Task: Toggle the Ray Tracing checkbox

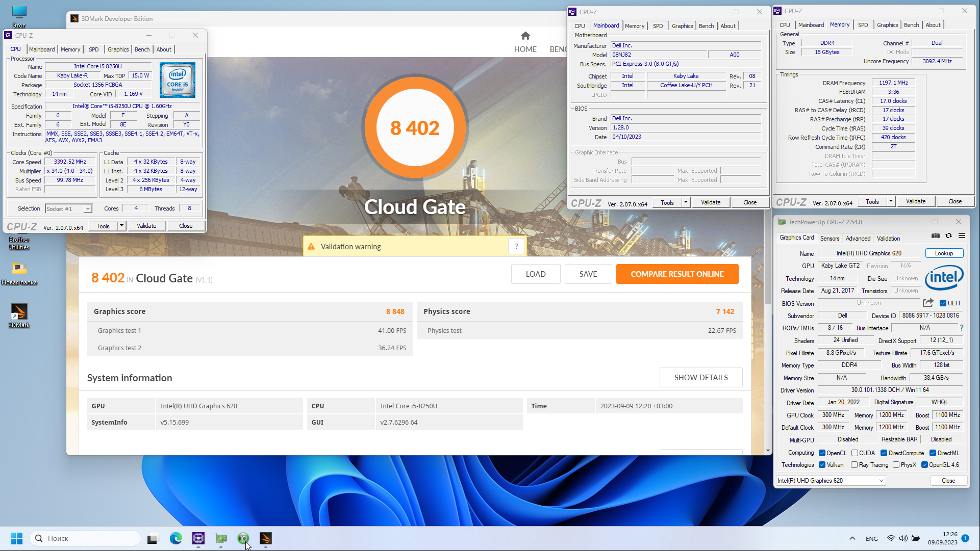Action: point(855,465)
